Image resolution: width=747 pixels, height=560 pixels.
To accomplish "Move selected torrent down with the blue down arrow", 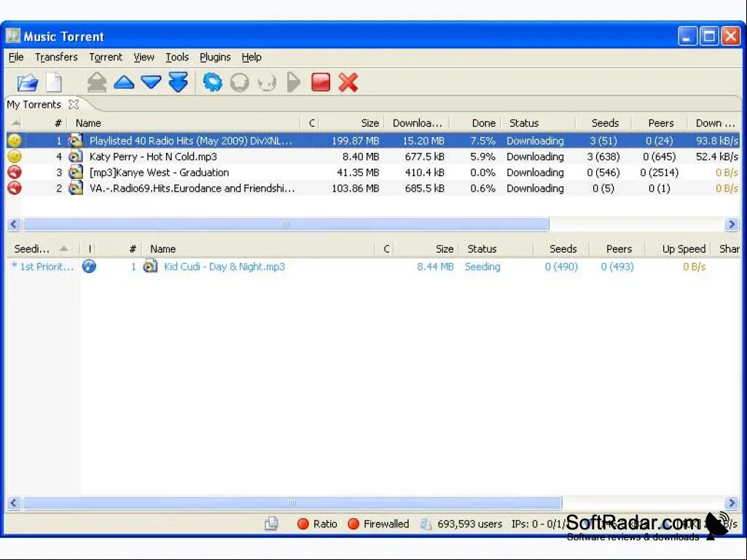I will [152, 82].
